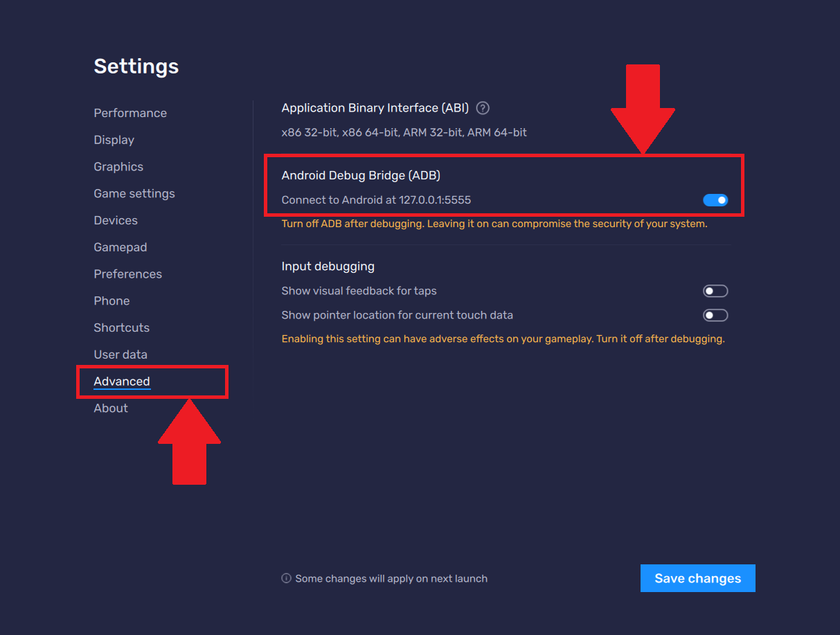
Task: Enable visual feedback for taps
Action: tap(715, 291)
